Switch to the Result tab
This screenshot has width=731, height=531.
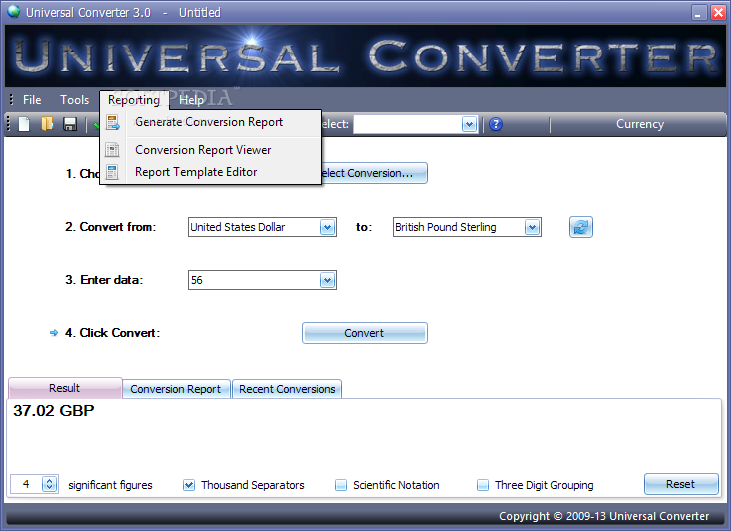65,388
